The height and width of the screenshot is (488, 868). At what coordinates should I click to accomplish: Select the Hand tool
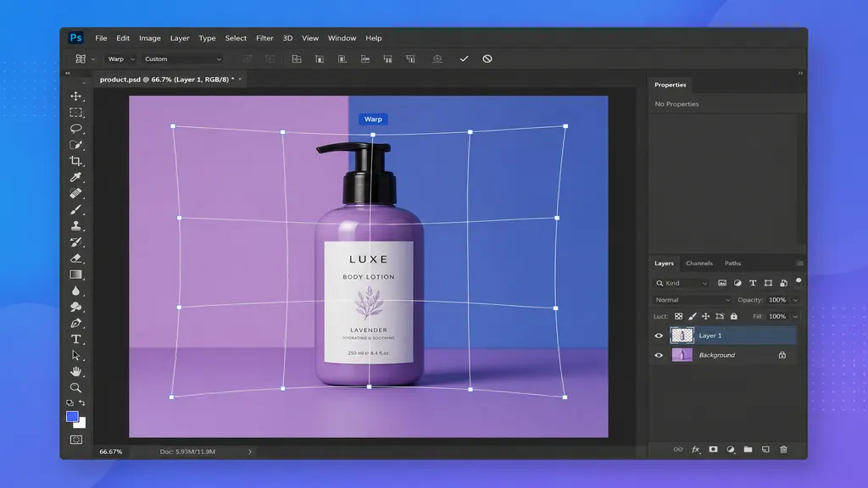75,371
